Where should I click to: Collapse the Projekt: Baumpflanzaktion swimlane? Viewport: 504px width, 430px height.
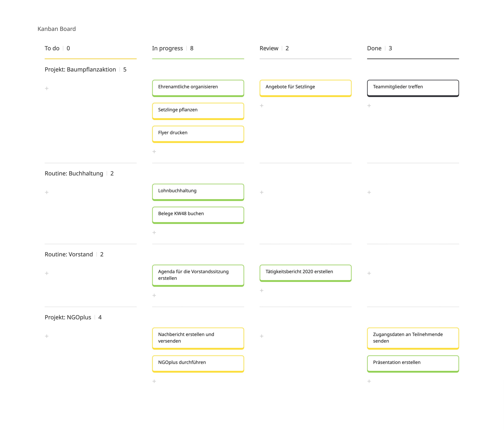80,69
